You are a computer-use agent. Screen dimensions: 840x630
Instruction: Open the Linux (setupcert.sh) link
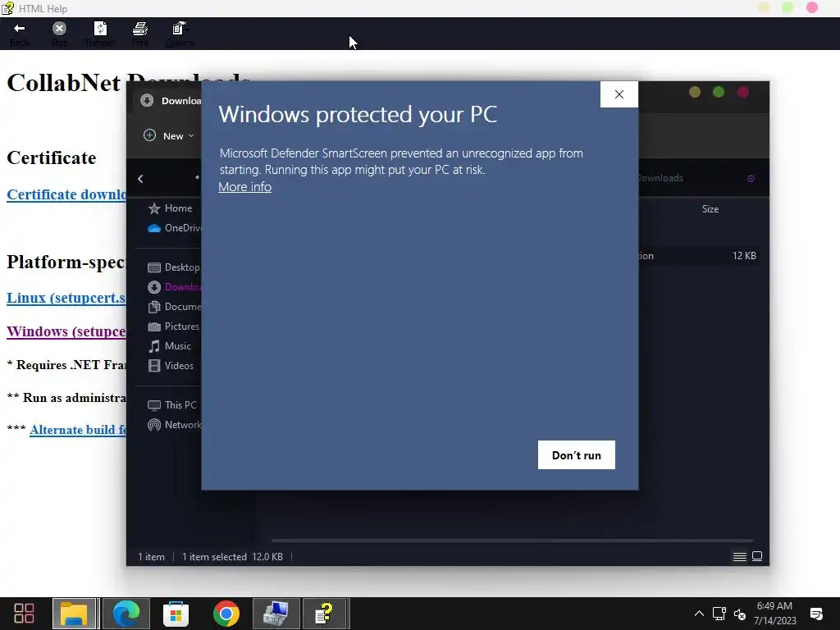tap(66, 298)
